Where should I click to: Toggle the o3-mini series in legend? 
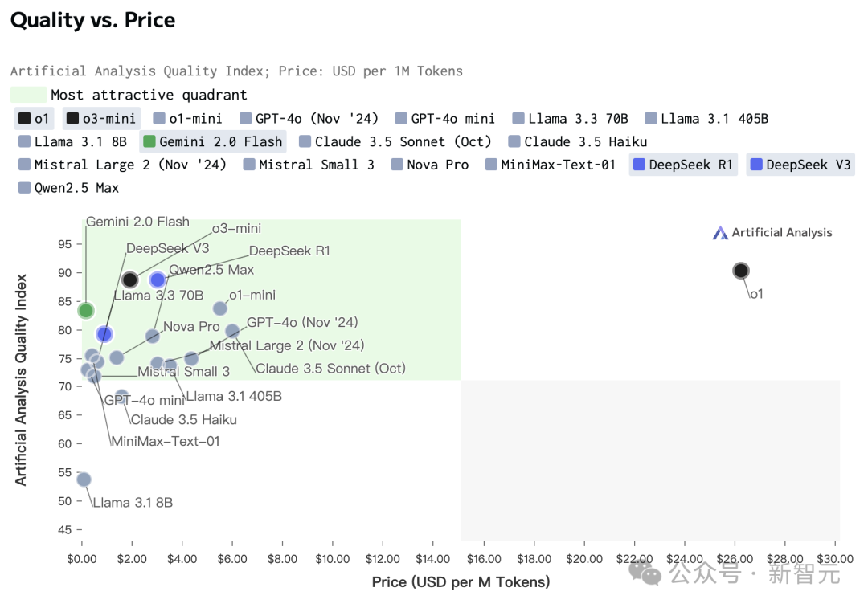[101, 119]
